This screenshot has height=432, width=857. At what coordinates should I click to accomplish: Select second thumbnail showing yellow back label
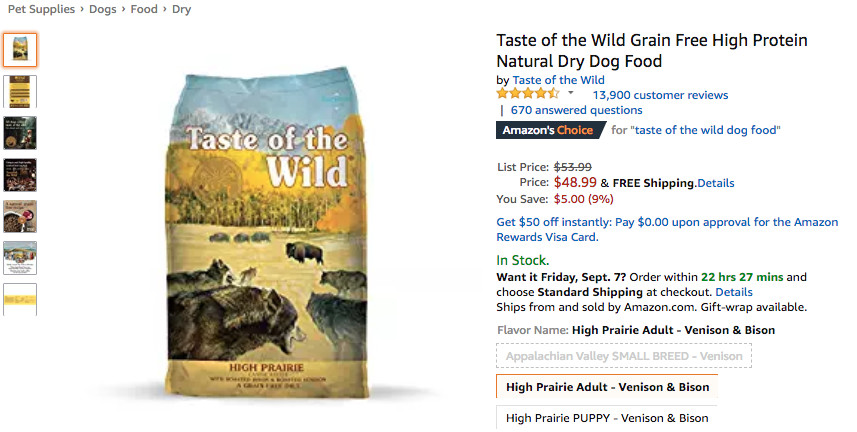[x=20, y=91]
